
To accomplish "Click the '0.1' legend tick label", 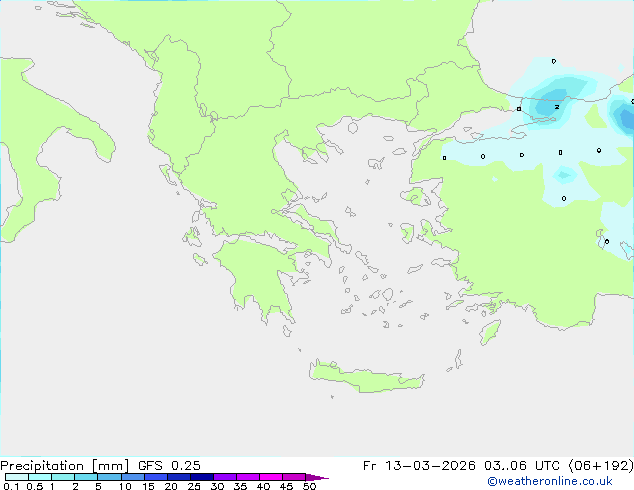I will [x=10, y=486].
